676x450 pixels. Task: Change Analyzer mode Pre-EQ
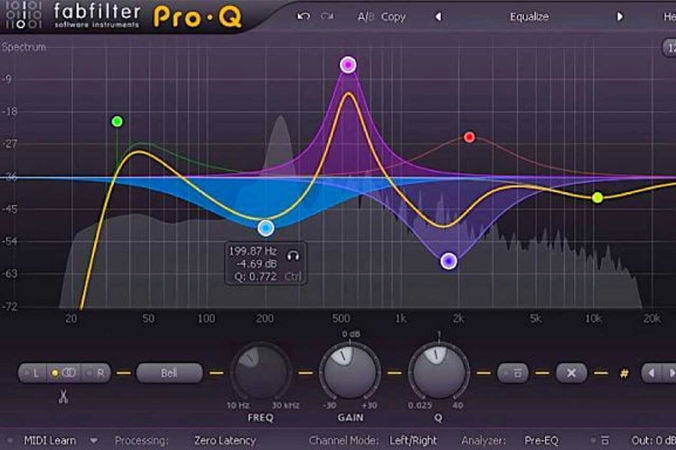(x=541, y=441)
